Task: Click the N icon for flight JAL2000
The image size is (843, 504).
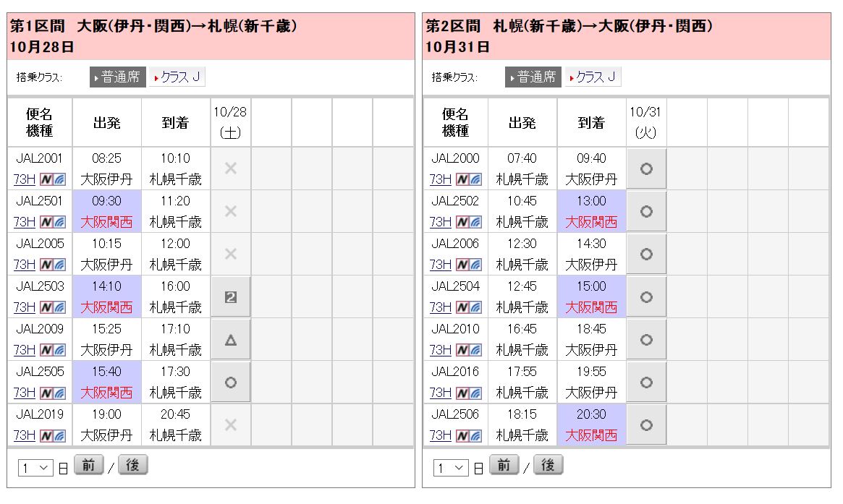Action: point(462,179)
